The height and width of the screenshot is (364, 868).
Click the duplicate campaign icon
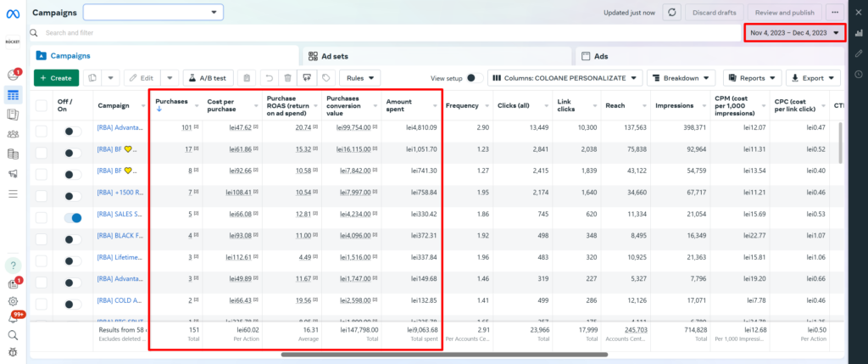click(x=92, y=78)
